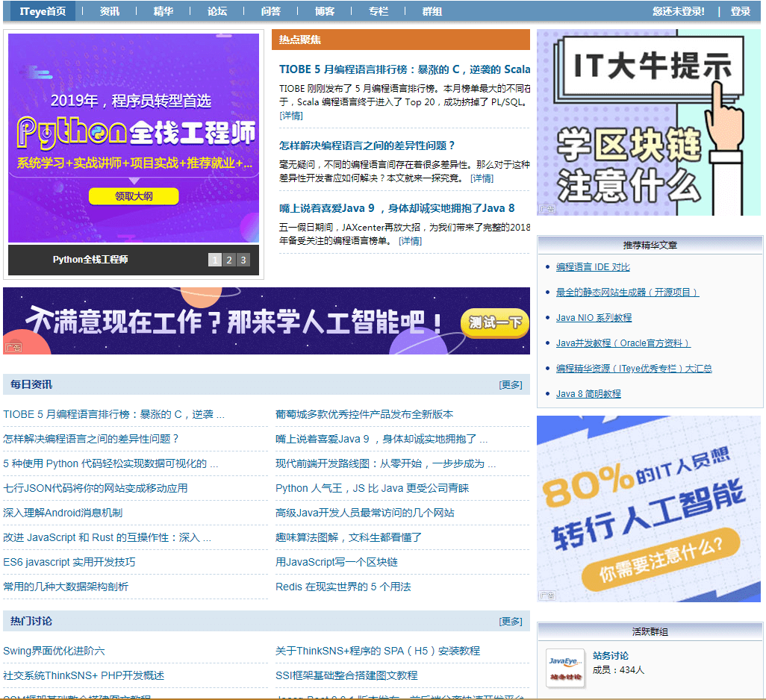Open article 用JavaScript写一个区块链
The image size is (766, 700).
click(336, 562)
